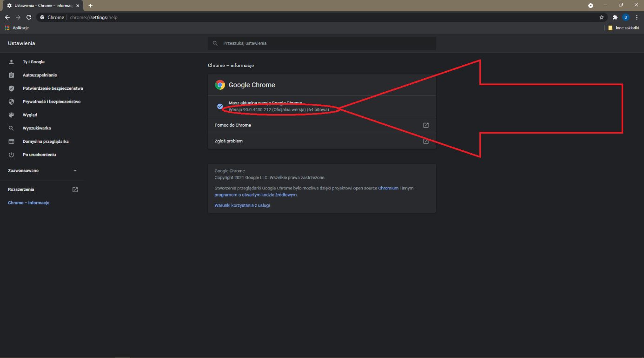
Task: Reload the page with refresh icon
Action: tap(29, 17)
